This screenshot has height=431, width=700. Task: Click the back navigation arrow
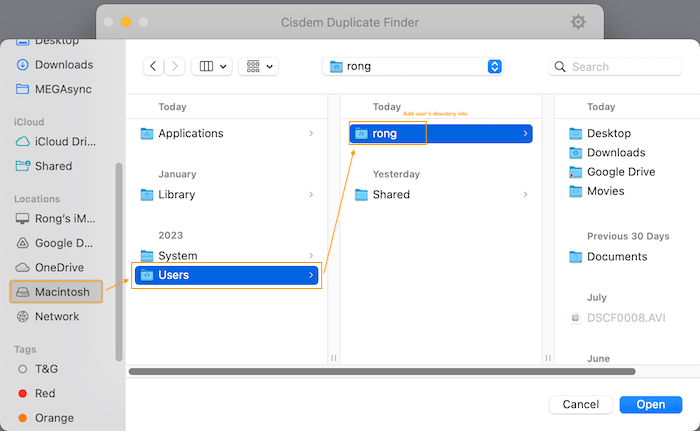click(x=153, y=66)
